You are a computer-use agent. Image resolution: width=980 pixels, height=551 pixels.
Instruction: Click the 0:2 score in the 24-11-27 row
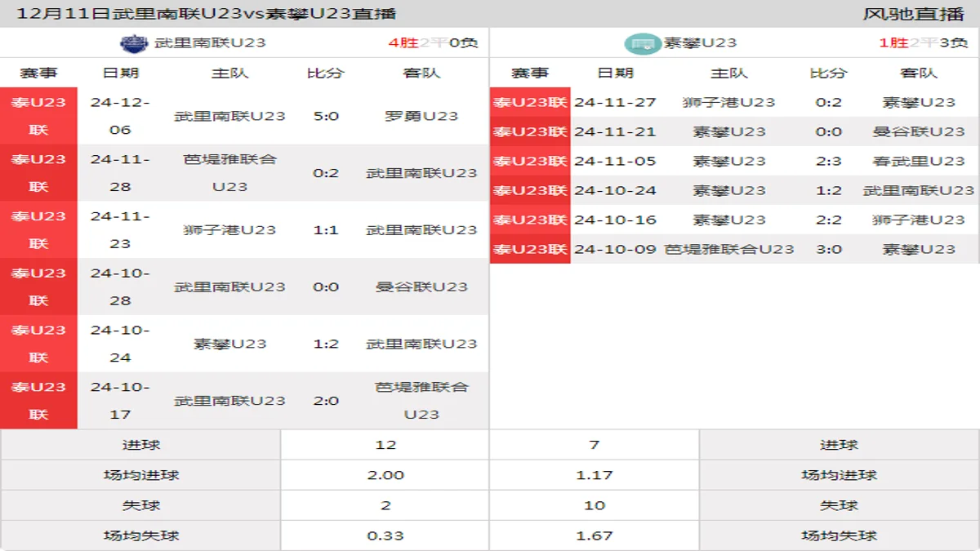[x=828, y=102]
